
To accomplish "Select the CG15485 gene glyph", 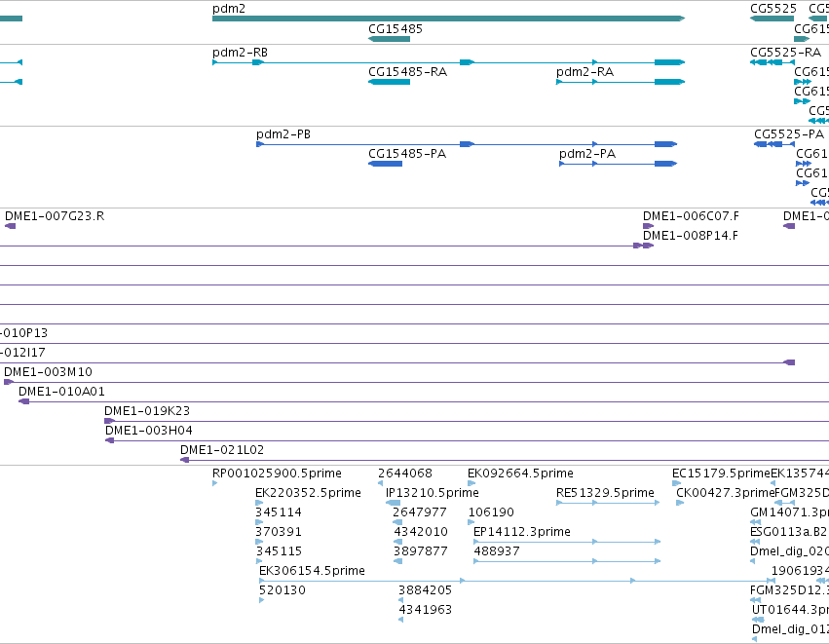I will pyautogui.click(x=389, y=39).
